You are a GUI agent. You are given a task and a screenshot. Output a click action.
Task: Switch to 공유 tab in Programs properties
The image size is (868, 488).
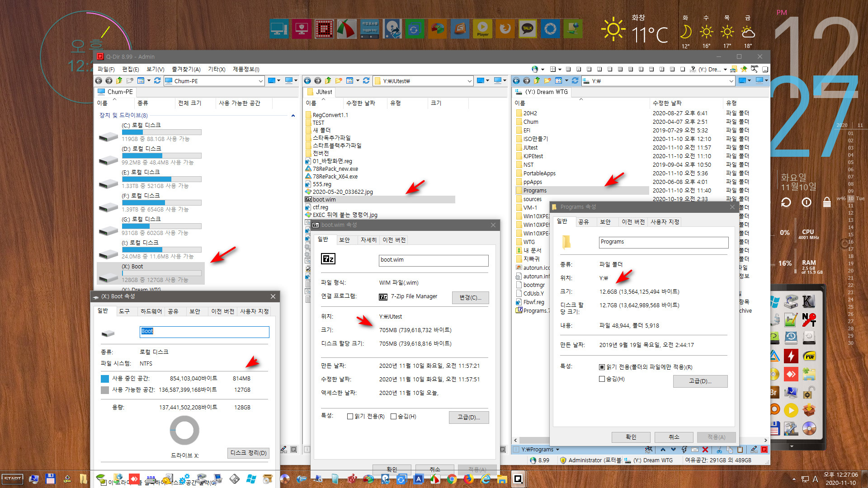(584, 222)
